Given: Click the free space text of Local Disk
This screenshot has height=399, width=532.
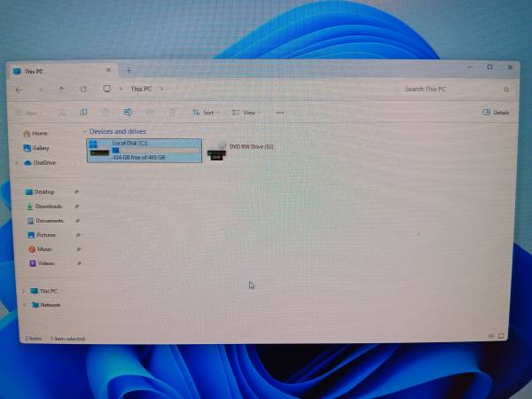Looking at the screenshot, I should pyautogui.click(x=139, y=158).
